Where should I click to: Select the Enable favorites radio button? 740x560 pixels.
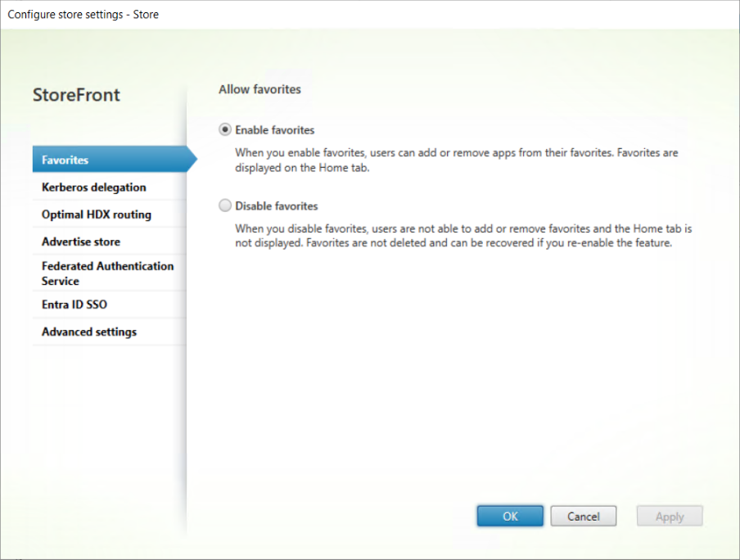225,129
